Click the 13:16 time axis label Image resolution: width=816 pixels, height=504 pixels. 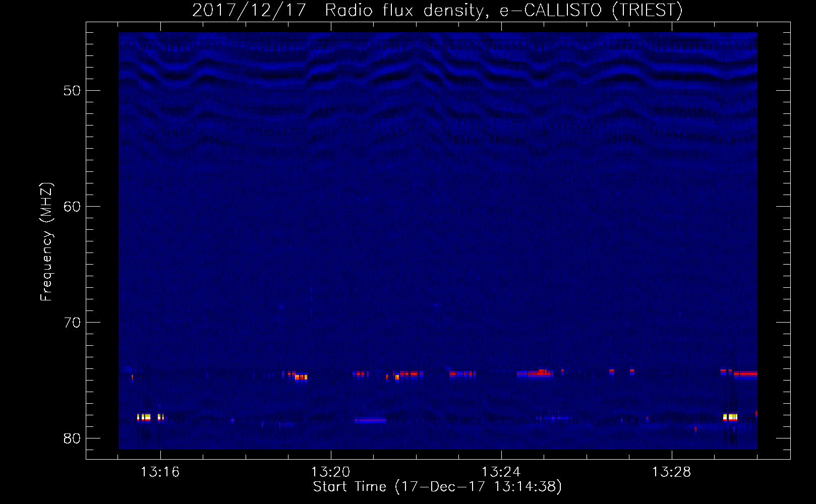point(160,472)
